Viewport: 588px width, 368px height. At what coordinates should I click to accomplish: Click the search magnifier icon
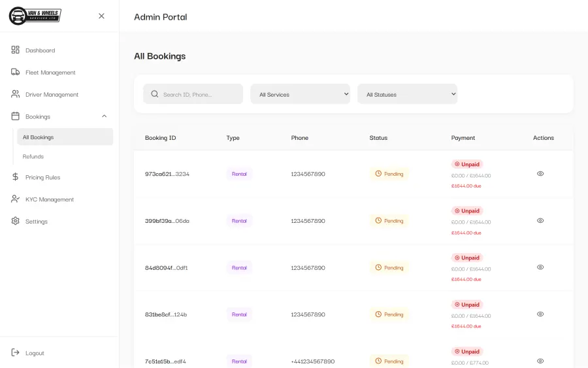pos(154,93)
